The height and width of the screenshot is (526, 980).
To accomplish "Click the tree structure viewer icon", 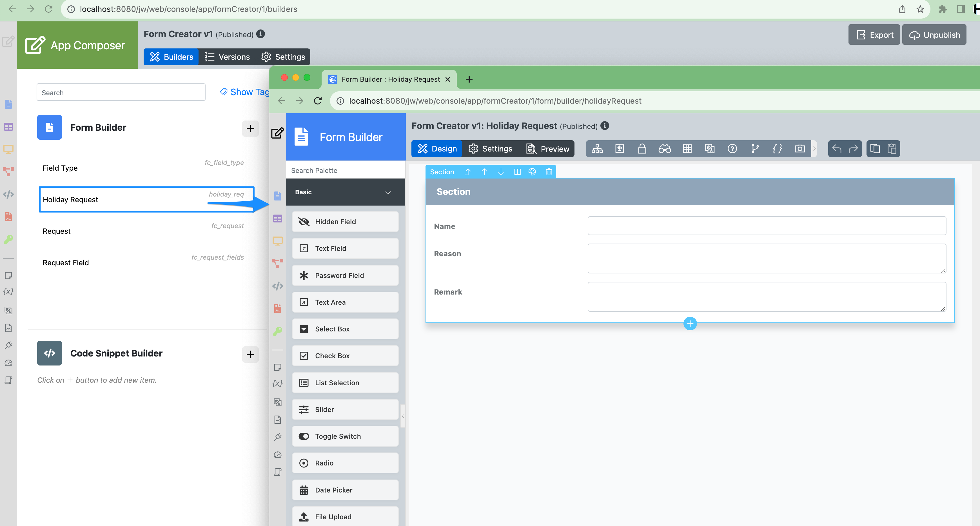I will [x=597, y=149].
